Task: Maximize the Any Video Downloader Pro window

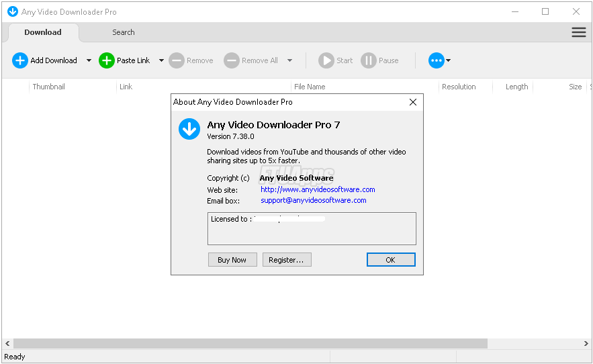Action: [545, 11]
